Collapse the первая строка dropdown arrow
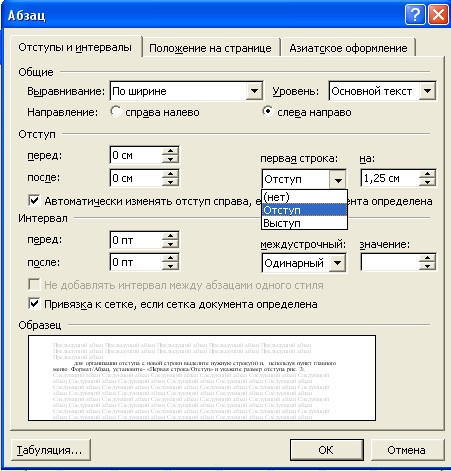 (338, 180)
